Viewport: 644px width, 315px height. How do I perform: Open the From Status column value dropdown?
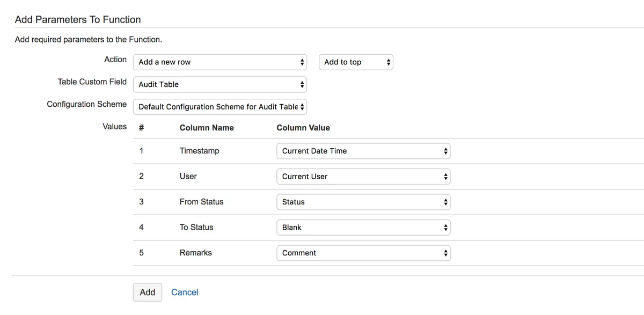(x=363, y=202)
